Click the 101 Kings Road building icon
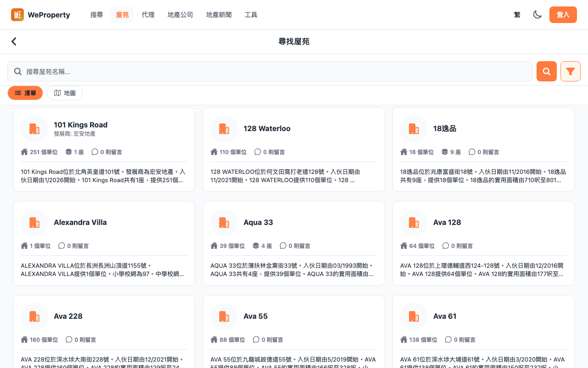The height and width of the screenshot is (368, 588). pyautogui.click(x=34, y=129)
